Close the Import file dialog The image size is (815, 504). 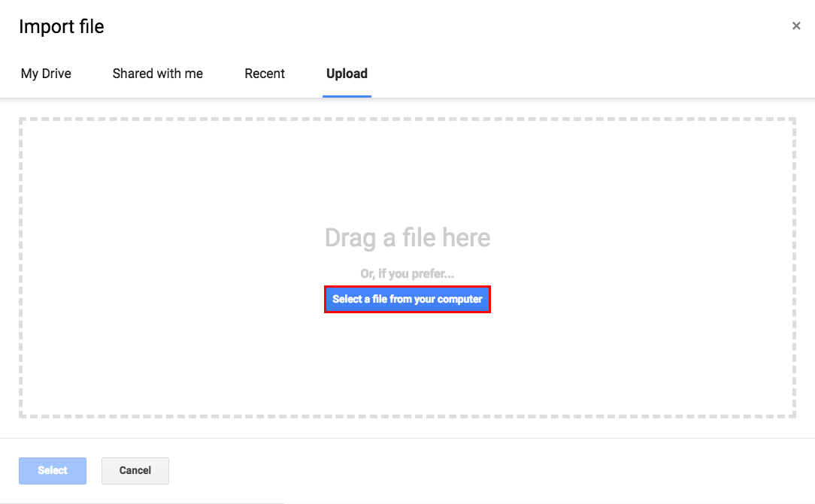796,26
